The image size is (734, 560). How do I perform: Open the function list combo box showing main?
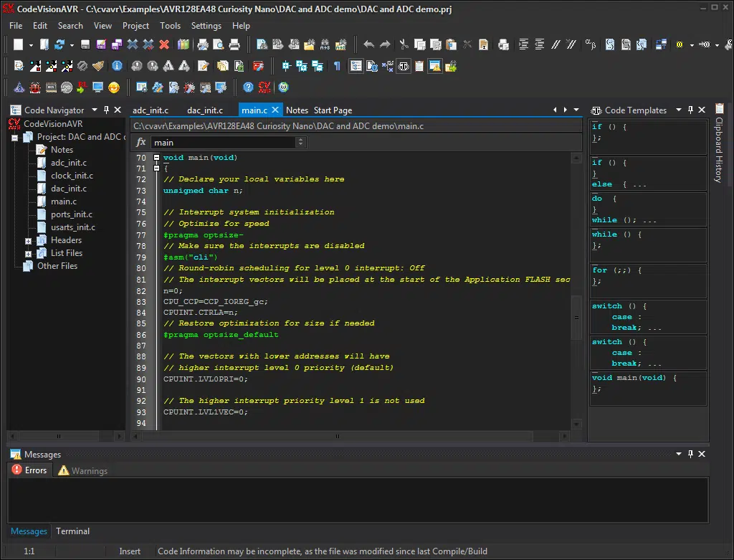coord(229,143)
